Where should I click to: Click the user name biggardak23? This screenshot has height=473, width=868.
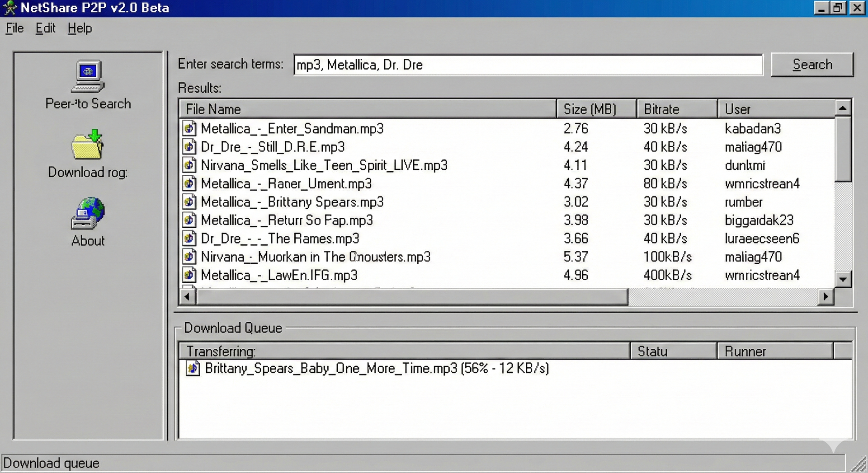(x=759, y=220)
